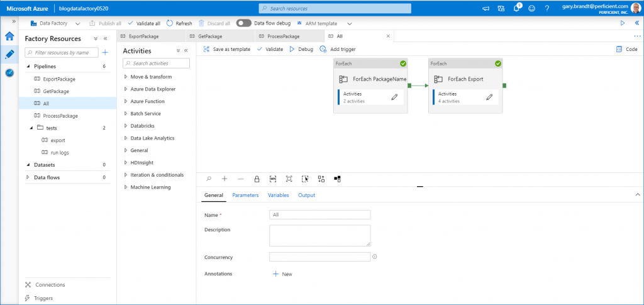The height and width of the screenshot is (305, 644).
Task: Click the lock canvas icon
Action: tap(257, 179)
